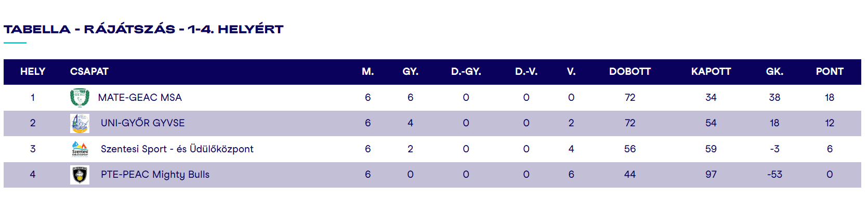Viewport: 868px width, 197px height.
Task: Select the PONT column header
Action: pos(830,72)
